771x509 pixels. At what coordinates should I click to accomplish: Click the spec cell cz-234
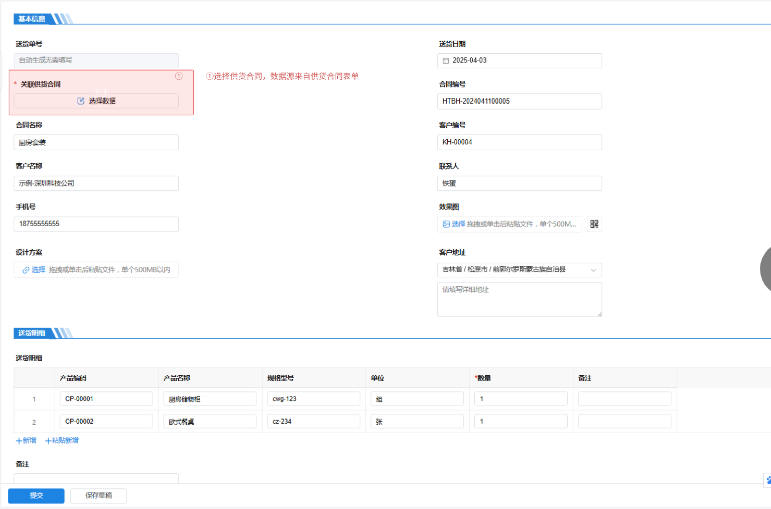[314, 421]
